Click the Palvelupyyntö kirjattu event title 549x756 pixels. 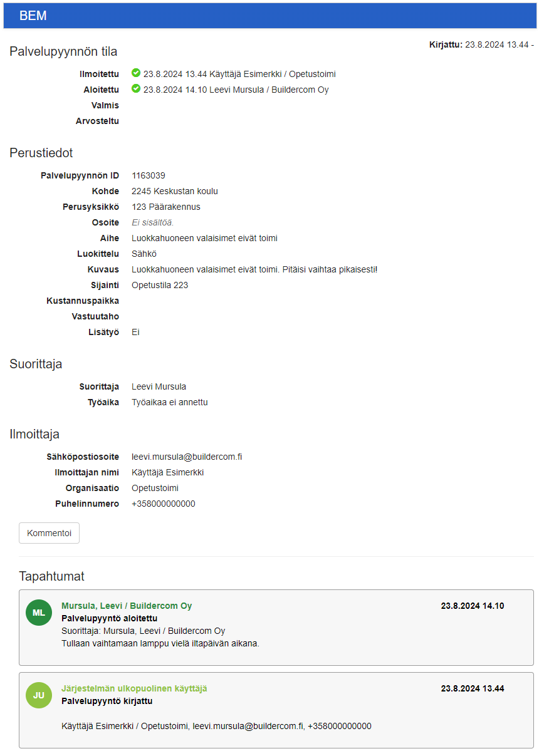(x=107, y=701)
